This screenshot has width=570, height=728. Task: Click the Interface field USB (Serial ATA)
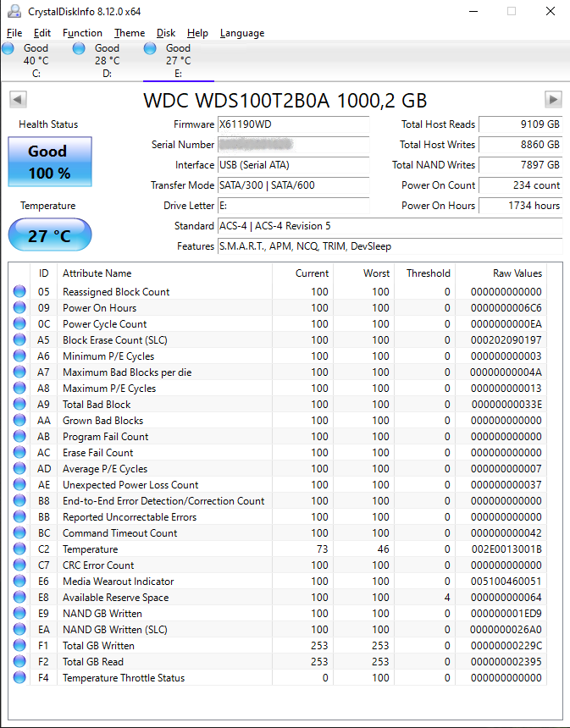(294, 165)
